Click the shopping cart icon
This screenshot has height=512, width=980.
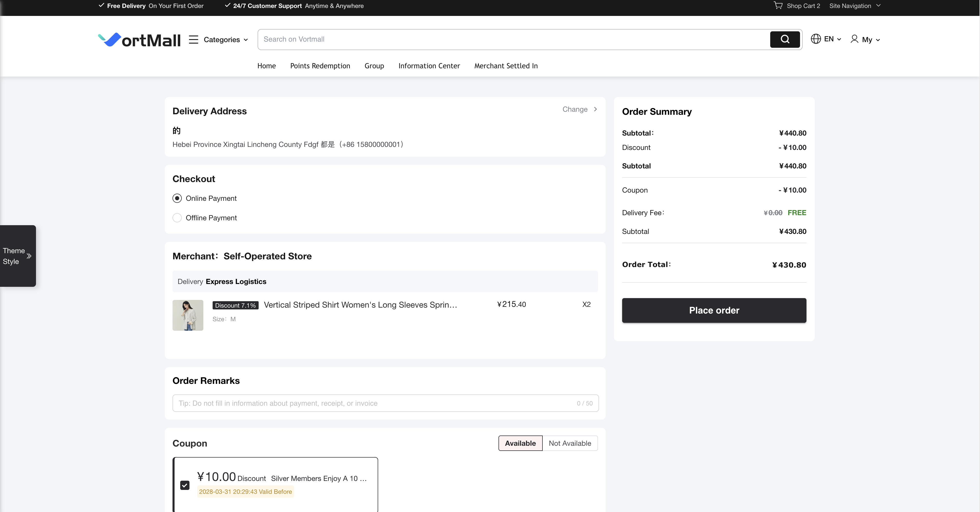[x=778, y=5]
